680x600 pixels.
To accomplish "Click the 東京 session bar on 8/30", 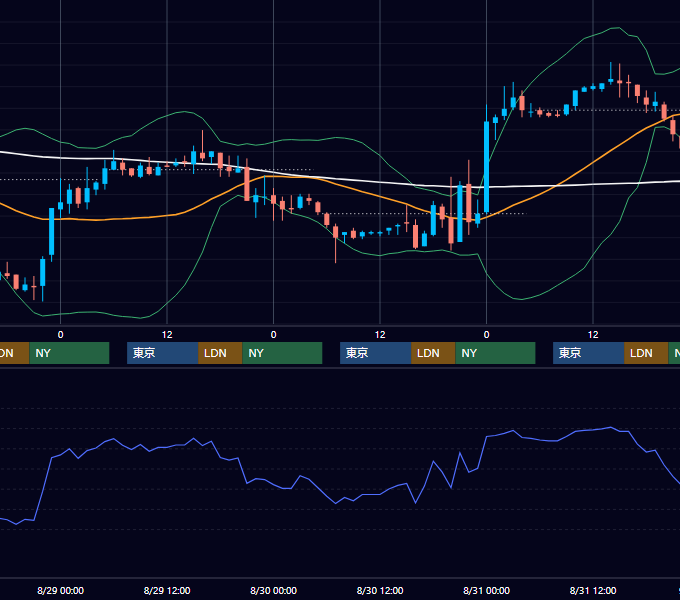I will (376, 353).
